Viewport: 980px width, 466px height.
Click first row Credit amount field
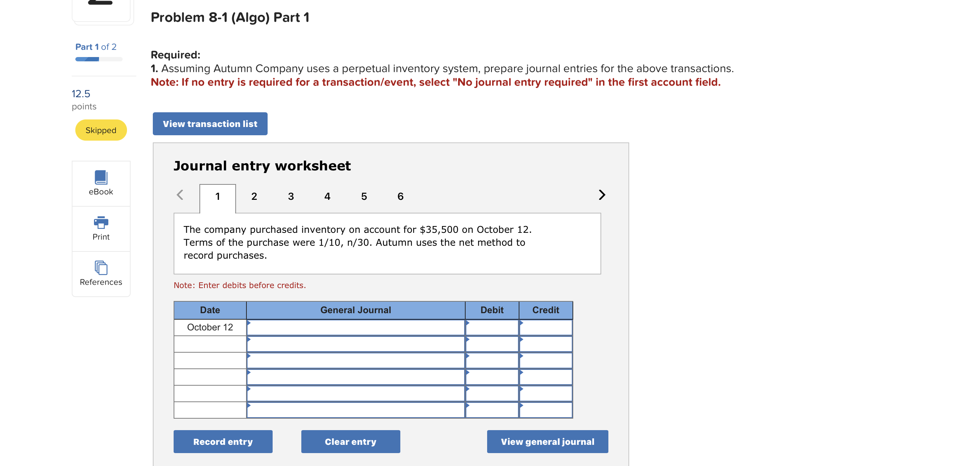click(546, 328)
